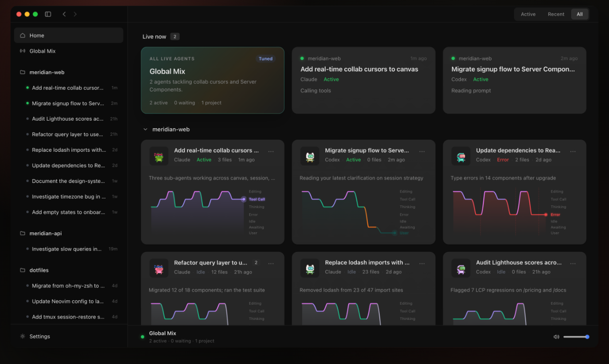Switch to the Recent filter tab
Image resolution: width=609 pixels, height=364 pixels.
point(556,14)
